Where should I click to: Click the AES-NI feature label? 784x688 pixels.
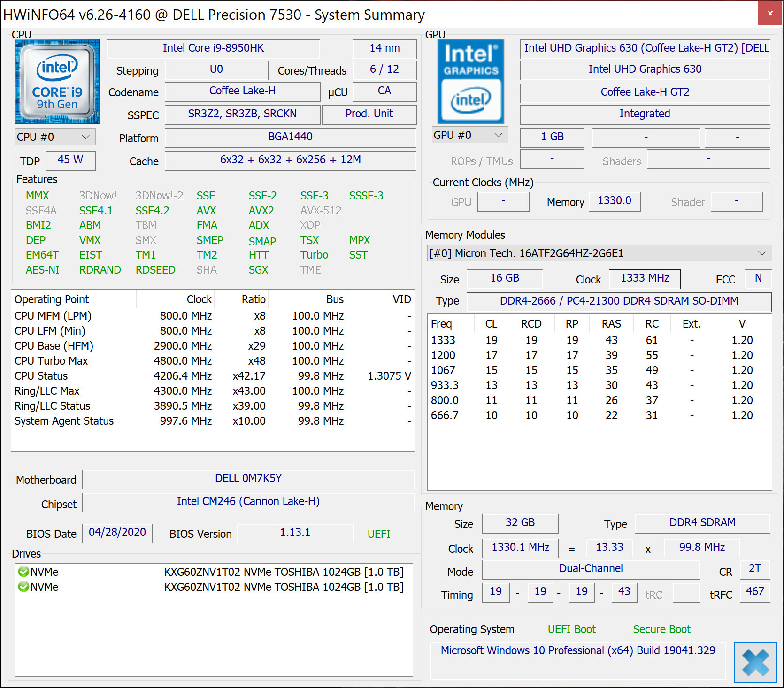(x=43, y=270)
